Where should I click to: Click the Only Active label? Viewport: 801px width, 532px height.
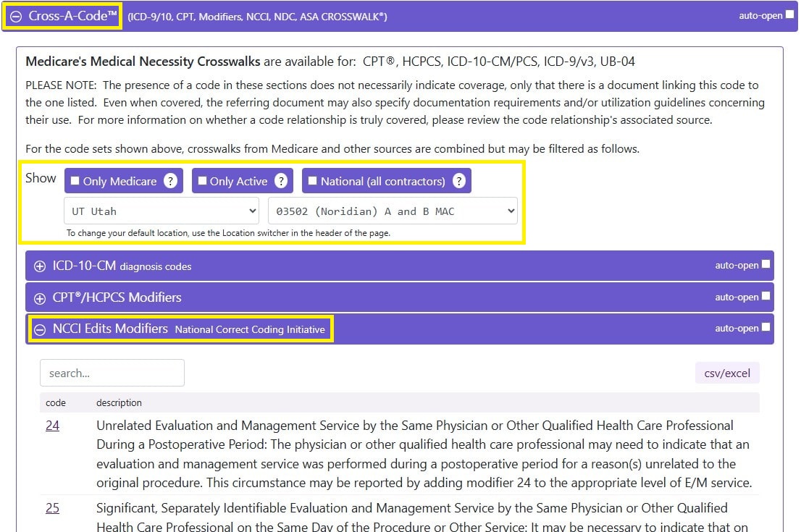tap(238, 181)
